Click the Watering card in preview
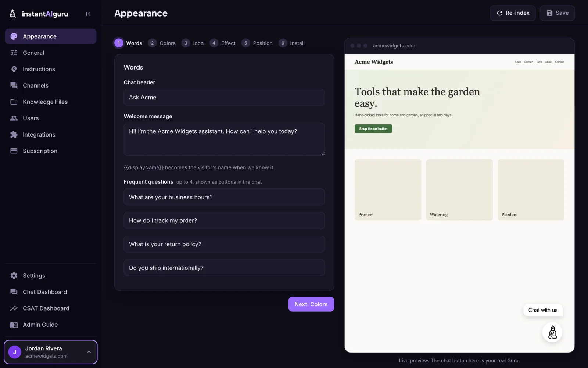 [459, 190]
